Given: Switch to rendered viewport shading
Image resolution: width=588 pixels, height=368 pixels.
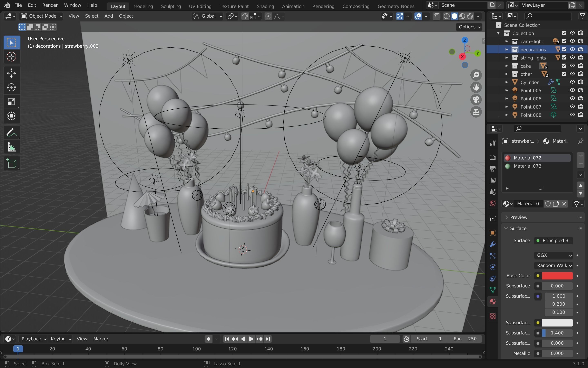Looking at the screenshot, I should pyautogui.click(x=470, y=16).
